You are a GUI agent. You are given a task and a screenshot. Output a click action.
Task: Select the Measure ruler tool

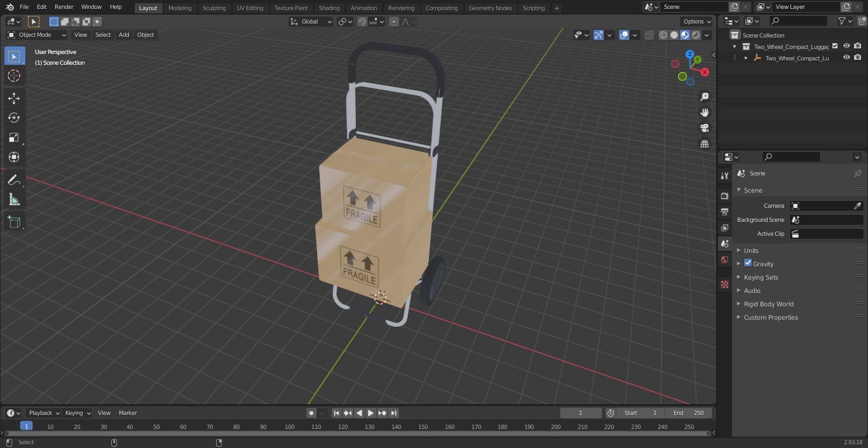[x=14, y=200]
